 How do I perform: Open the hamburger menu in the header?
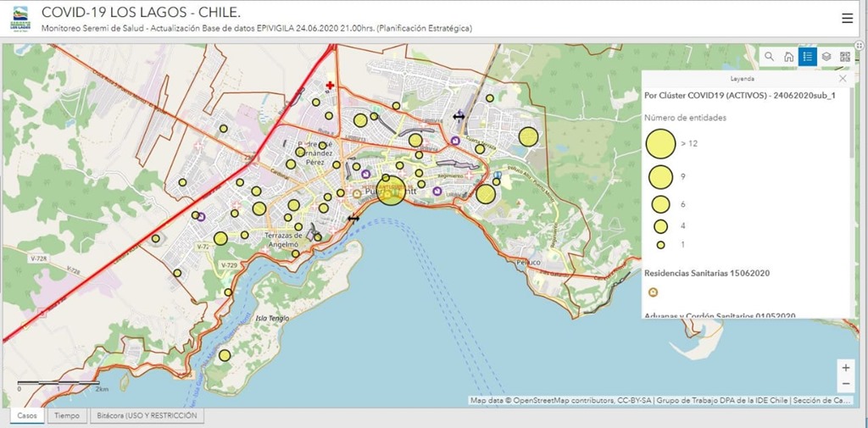click(x=848, y=18)
